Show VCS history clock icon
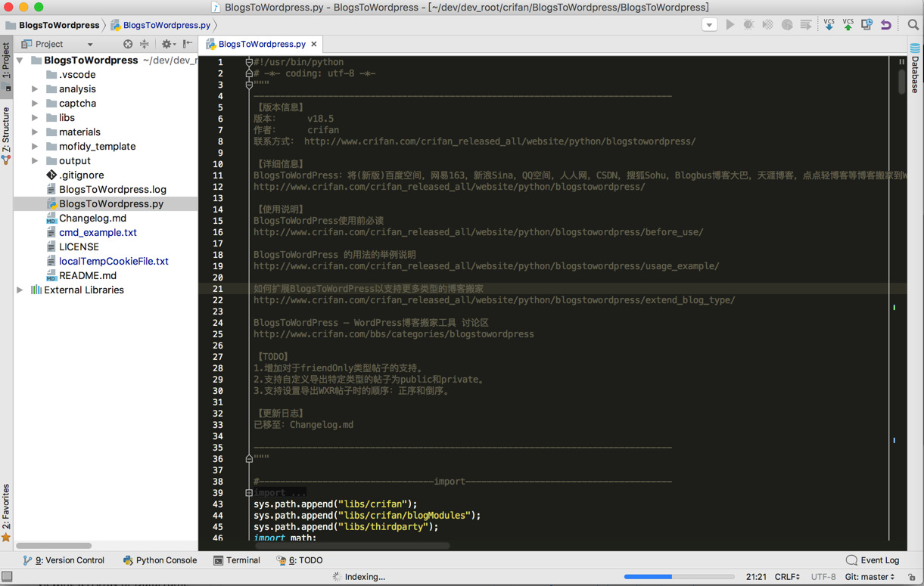The height and width of the screenshot is (586, 924). point(866,25)
